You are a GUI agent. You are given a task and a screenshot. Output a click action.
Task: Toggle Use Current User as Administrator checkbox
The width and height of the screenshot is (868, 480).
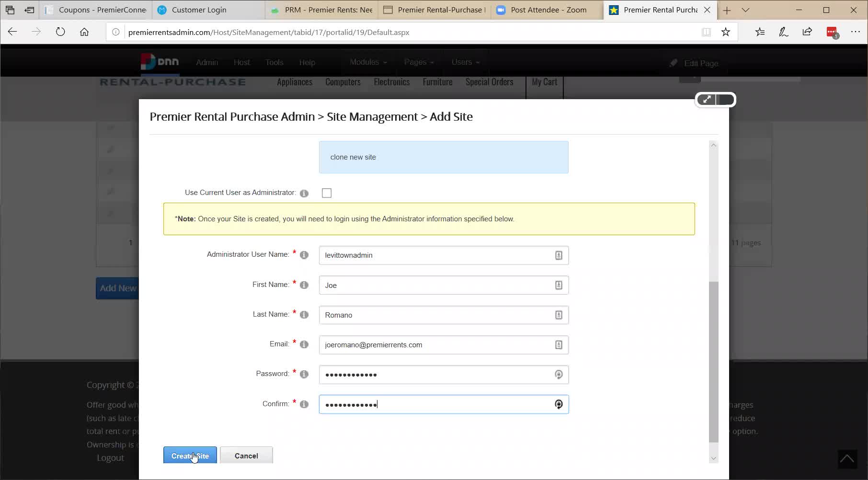tap(327, 193)
